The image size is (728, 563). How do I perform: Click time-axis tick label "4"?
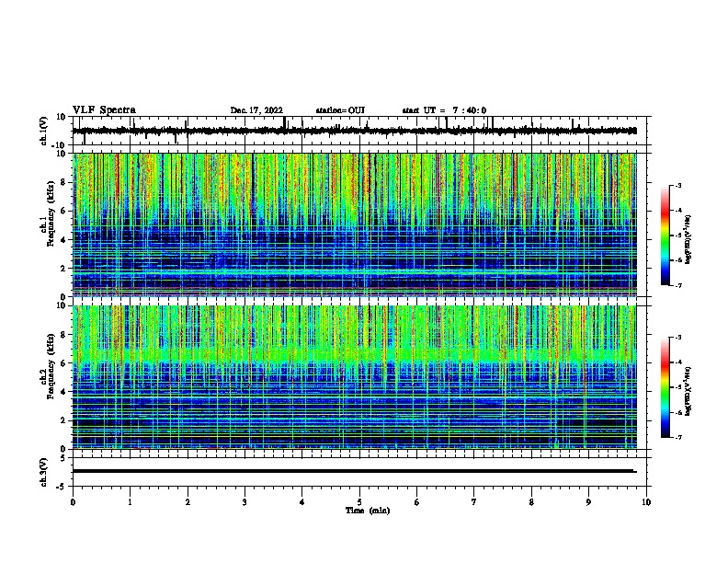point(302,502)
